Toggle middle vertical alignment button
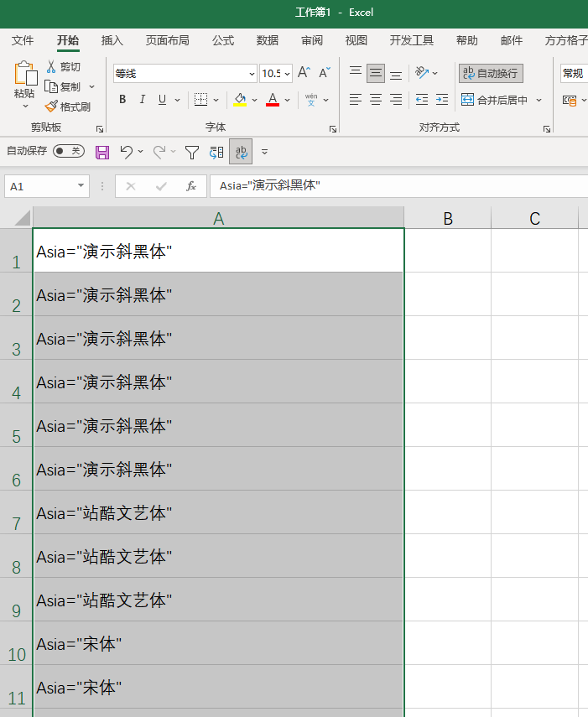The image size is (588, 717). (376, 73)
